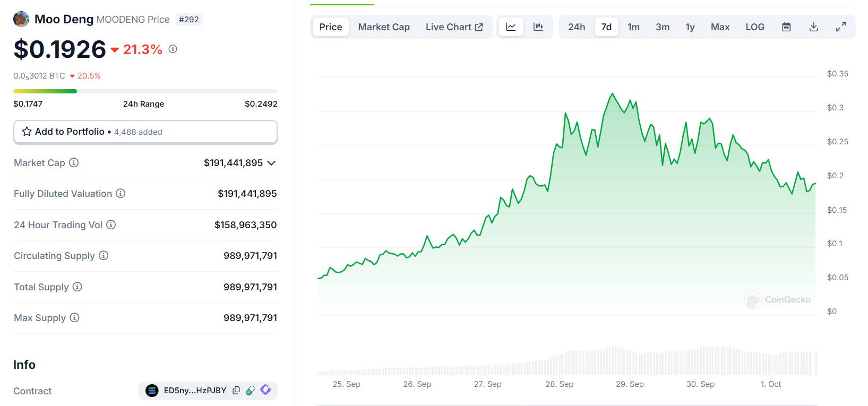
Task: Click the $158,963,350 trading volume value
Action: [245, 225]
